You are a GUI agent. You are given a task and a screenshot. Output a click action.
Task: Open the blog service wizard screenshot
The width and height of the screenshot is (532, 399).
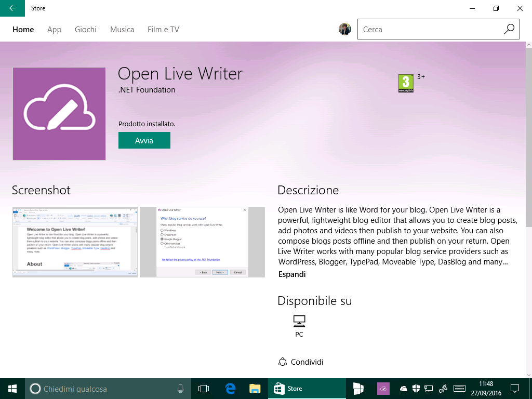pos(202,242)
